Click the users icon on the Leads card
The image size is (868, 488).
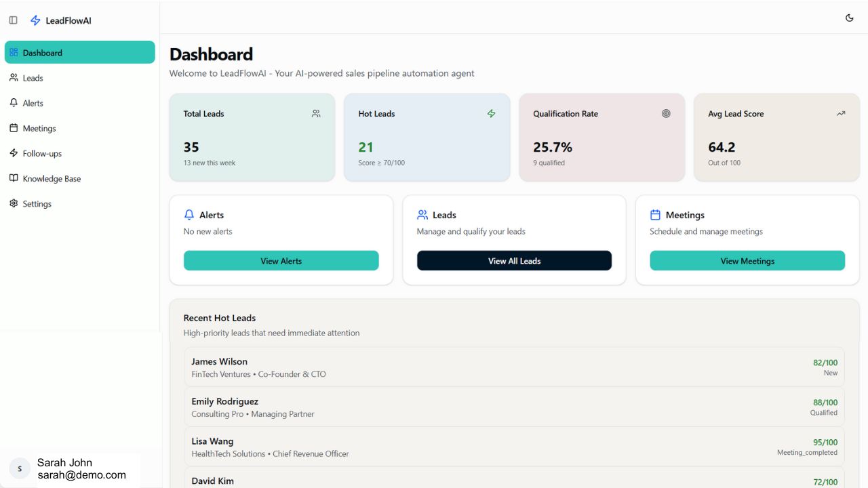[x=422, y=214]
